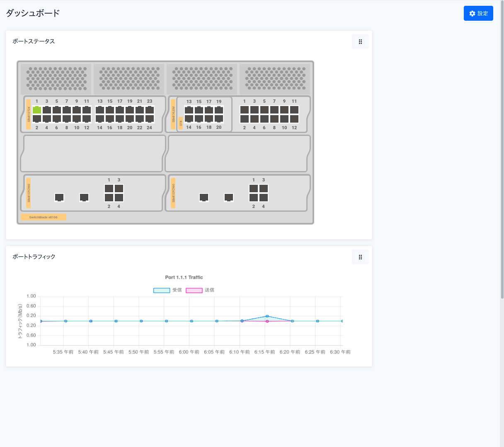
Task: Select port 13 on the SBx81GT24 card
Action: (100, 110)
